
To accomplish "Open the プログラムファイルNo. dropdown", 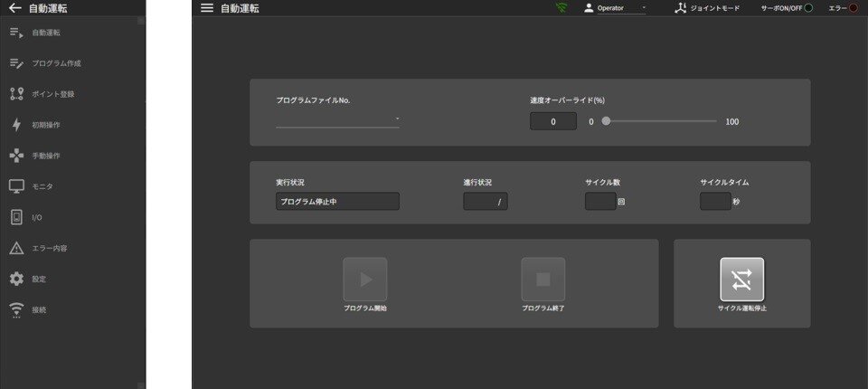I will pyautogui.click(x=337, y=119).
